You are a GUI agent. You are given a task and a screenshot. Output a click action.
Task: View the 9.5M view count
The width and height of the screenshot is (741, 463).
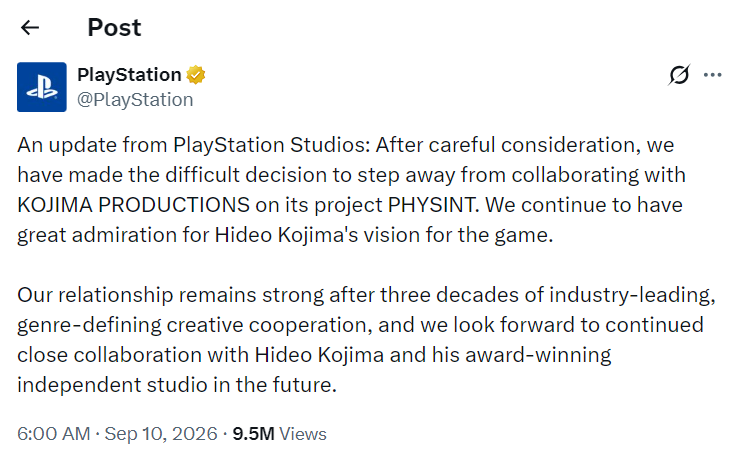(253, 434)
